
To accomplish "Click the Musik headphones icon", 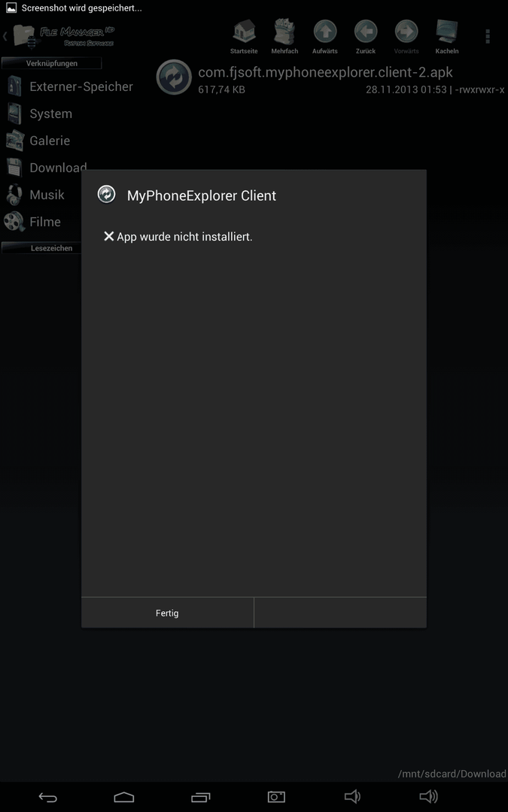I will (x=14, y=195).
